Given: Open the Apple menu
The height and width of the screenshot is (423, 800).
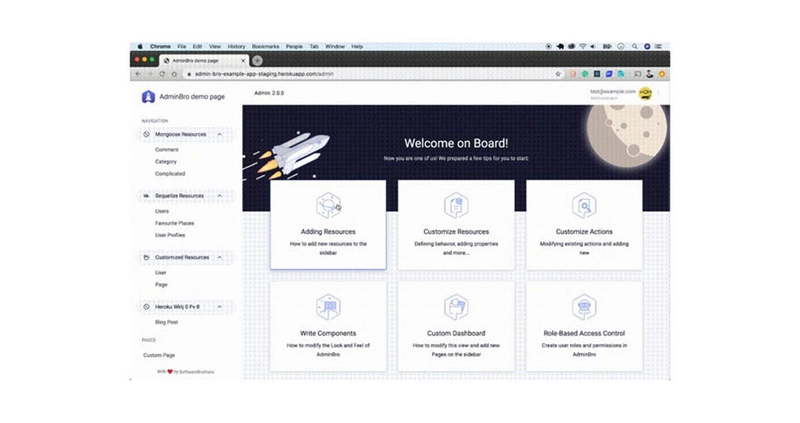Looking at the screenshot, I should pos(140,46).
